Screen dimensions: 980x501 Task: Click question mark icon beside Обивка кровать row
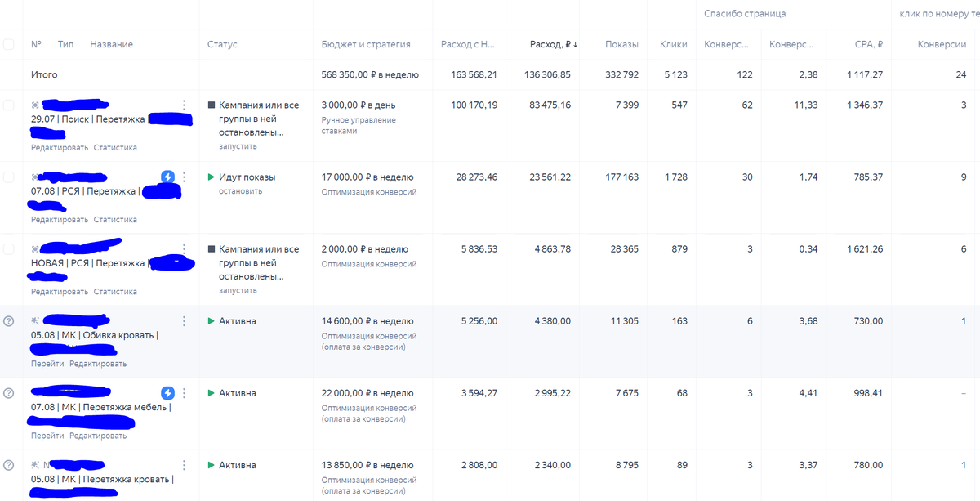[9, 321]
